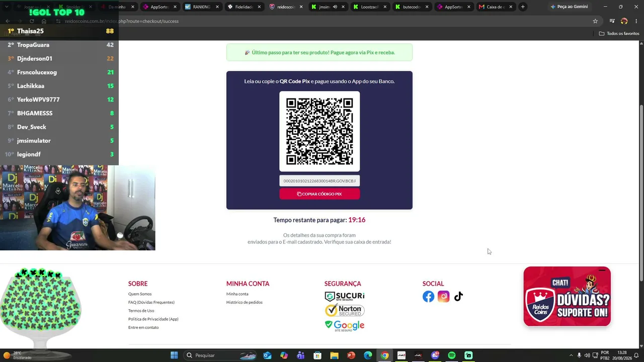Click the SOBRE footer heading
The height and width of the screenshot is (362, 644).
138,284
